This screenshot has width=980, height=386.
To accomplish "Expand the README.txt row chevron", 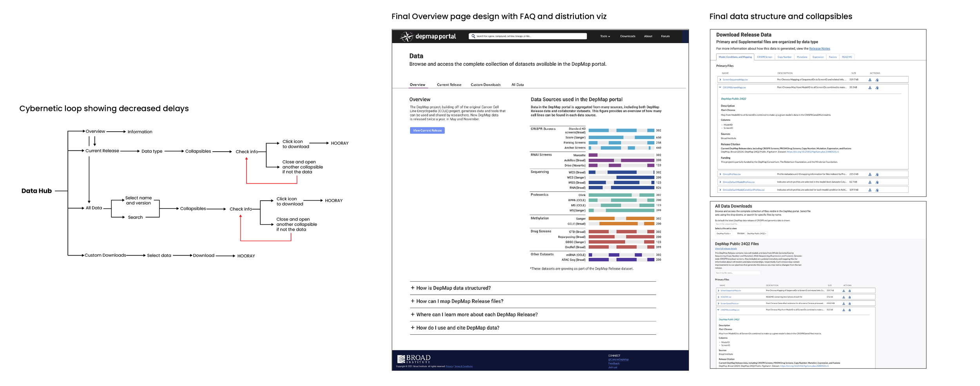I will [718, 297].
